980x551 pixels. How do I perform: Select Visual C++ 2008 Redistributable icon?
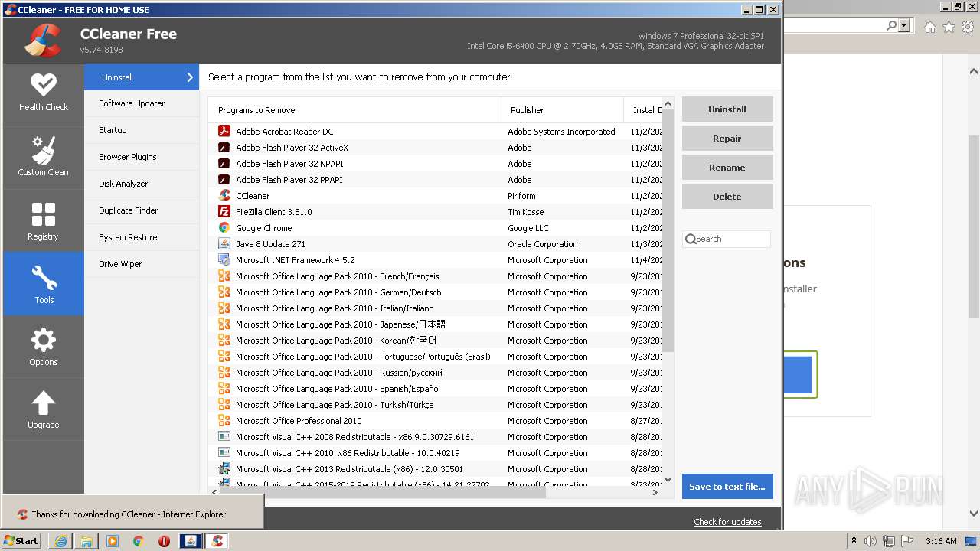tap(224, 436)
